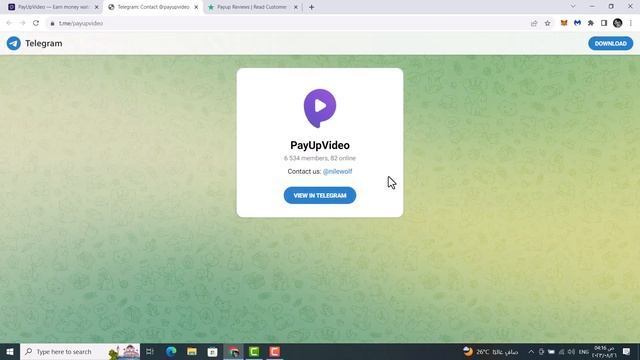
Task: Click the share page icon in address bar
Action: pos(534,23)
